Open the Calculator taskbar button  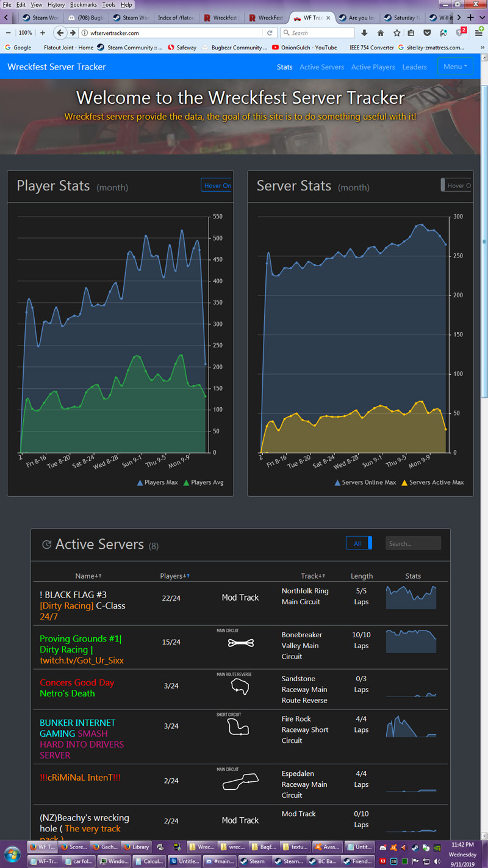coord(148,862)
